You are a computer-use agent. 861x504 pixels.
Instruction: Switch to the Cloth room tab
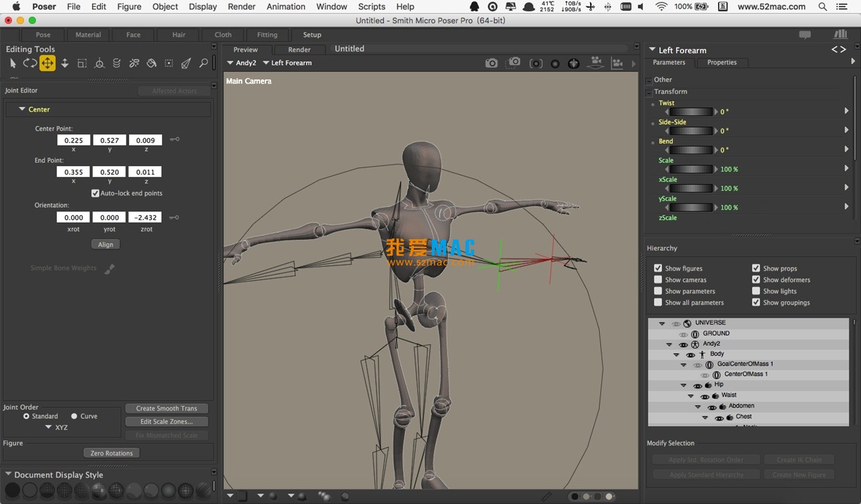pyautogui.click(x=223, y=34)
